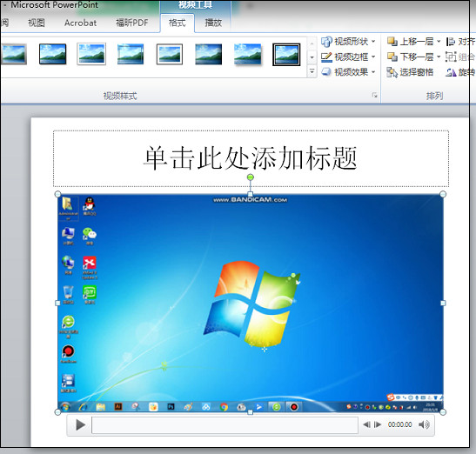
Task: Launch the 视频样式 format dialog launcher
Action: 374,96
